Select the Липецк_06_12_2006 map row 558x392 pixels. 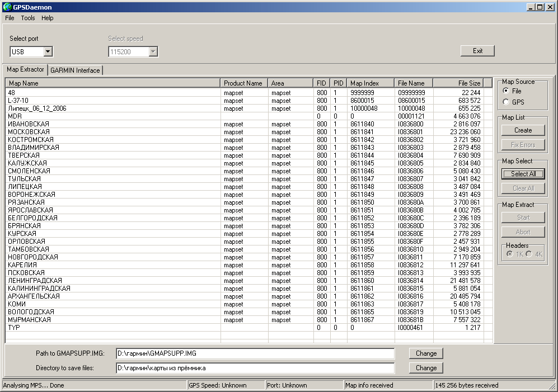(x=37, y=108)
